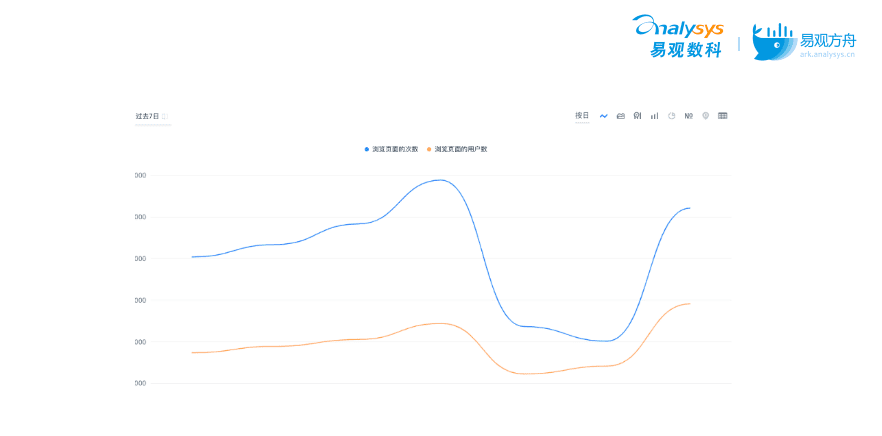
Task: Click the 易观方舟 whale logo
Action: [773, 42]
